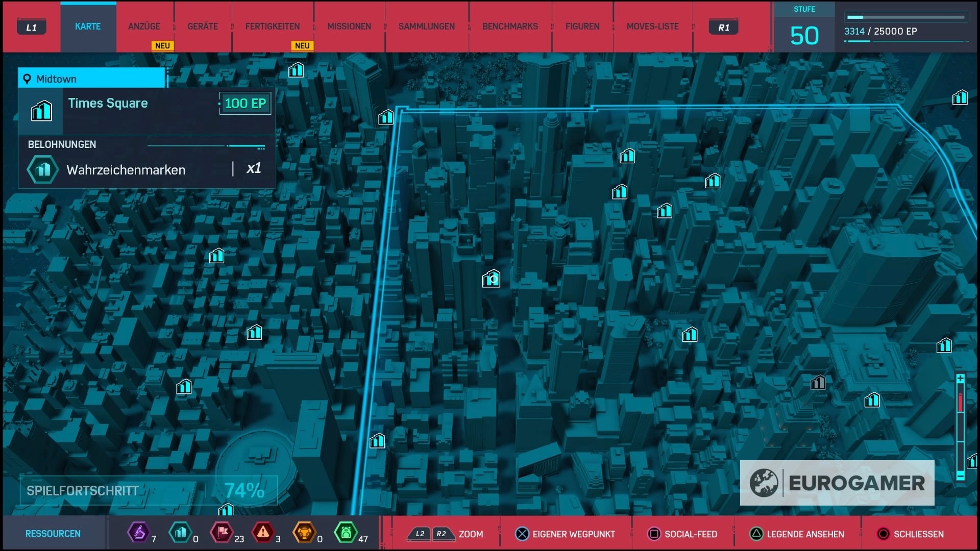Click the circle button icon for SCHLIESSEN
Viewport: 980px width, 551px height.
click(883, 534)
